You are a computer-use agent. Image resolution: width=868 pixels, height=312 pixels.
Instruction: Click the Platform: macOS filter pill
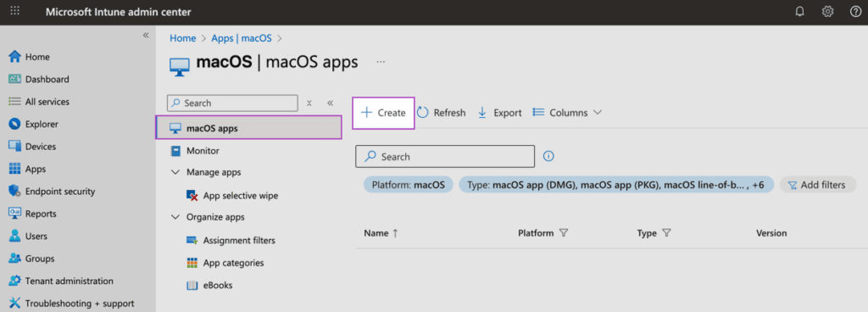point(409,185)
